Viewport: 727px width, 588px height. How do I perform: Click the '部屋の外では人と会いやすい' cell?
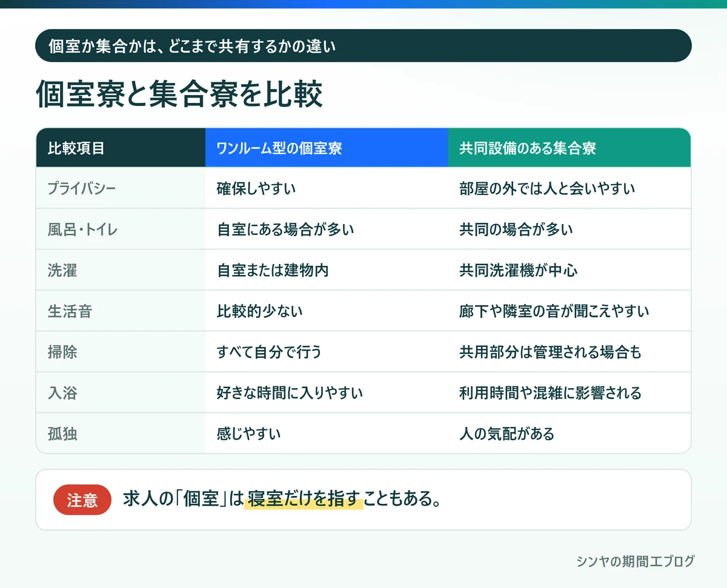(569, 188)
